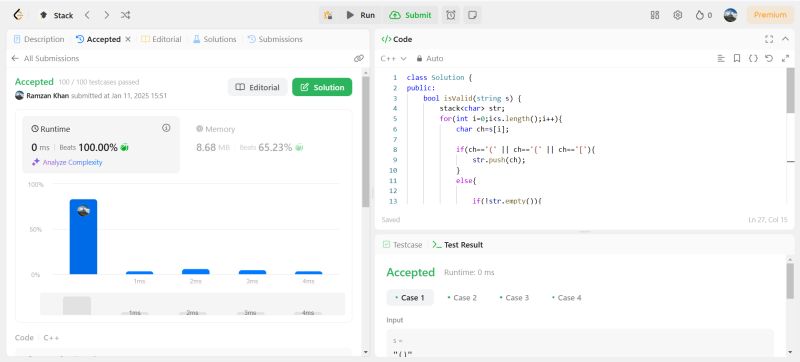Pick a random problem shuffle icon
800x362 pixels.
(x=125, y=15)
